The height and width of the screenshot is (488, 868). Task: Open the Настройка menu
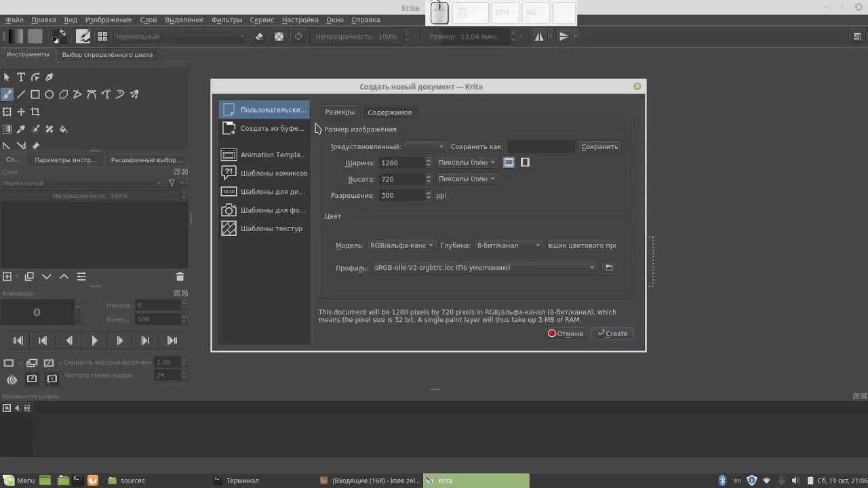(300, 20)
